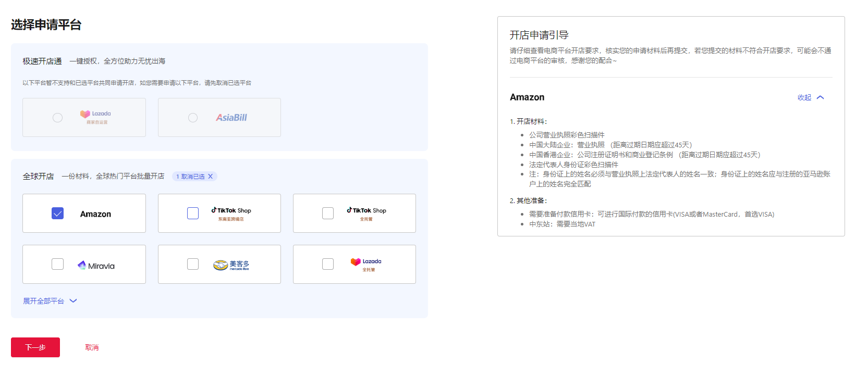Click the Miravia logo

96,266
